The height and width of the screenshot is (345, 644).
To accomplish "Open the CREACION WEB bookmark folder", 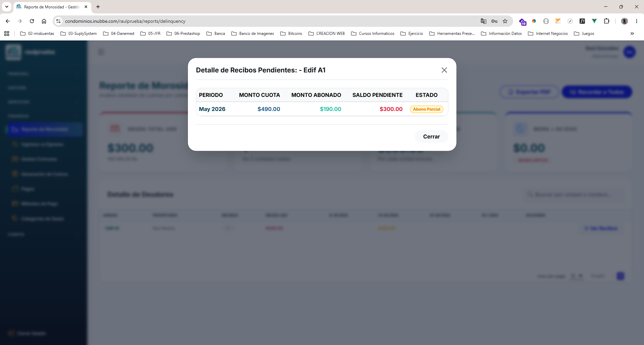I will (x=327, y=34).
